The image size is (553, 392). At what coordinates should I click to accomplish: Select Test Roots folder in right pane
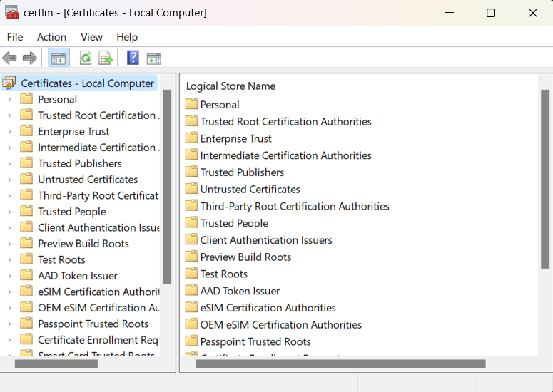tap(223, 274)
